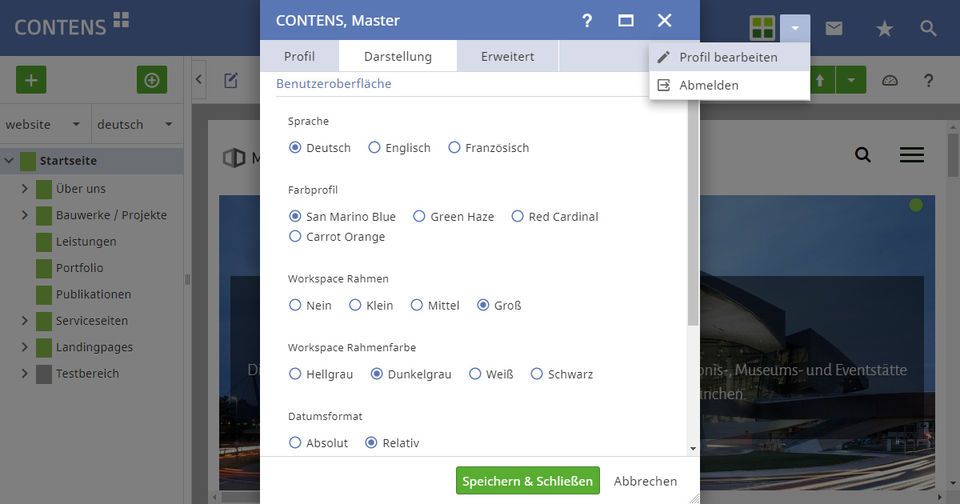
Task: Open the dashboard speedometer icon
Action: (890, 80)
